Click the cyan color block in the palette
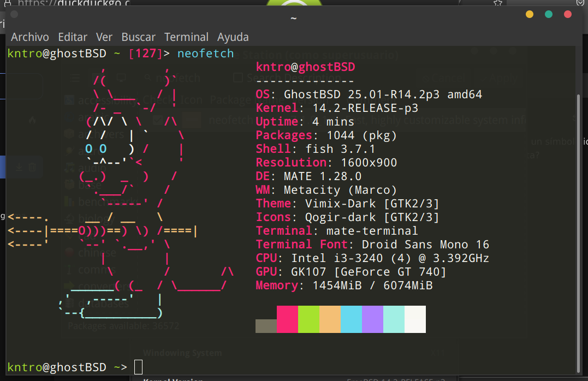The height and width of the screenshot is (381, 588). tap(352, 319)
